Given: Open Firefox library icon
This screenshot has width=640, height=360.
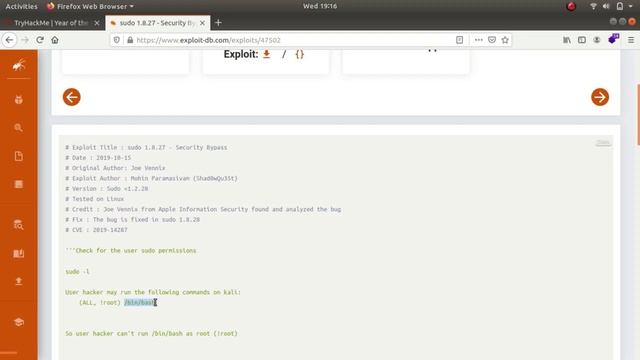Looking at the screenshot, I should [567, 40].
